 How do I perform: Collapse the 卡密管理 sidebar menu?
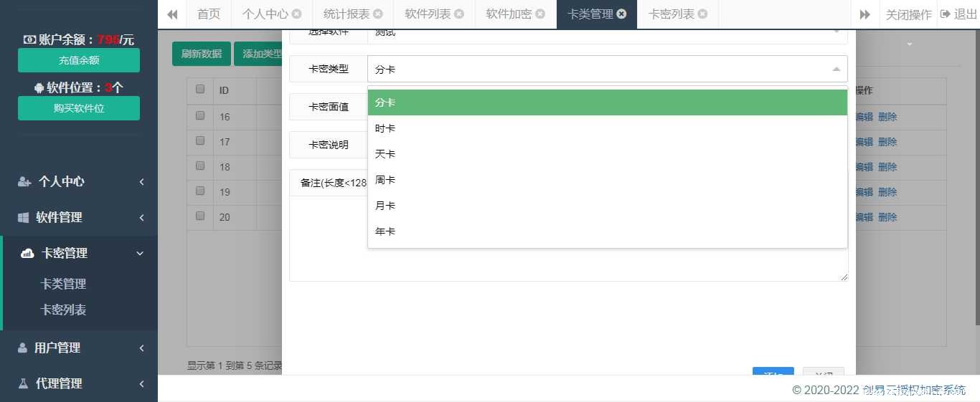[79, 253]
